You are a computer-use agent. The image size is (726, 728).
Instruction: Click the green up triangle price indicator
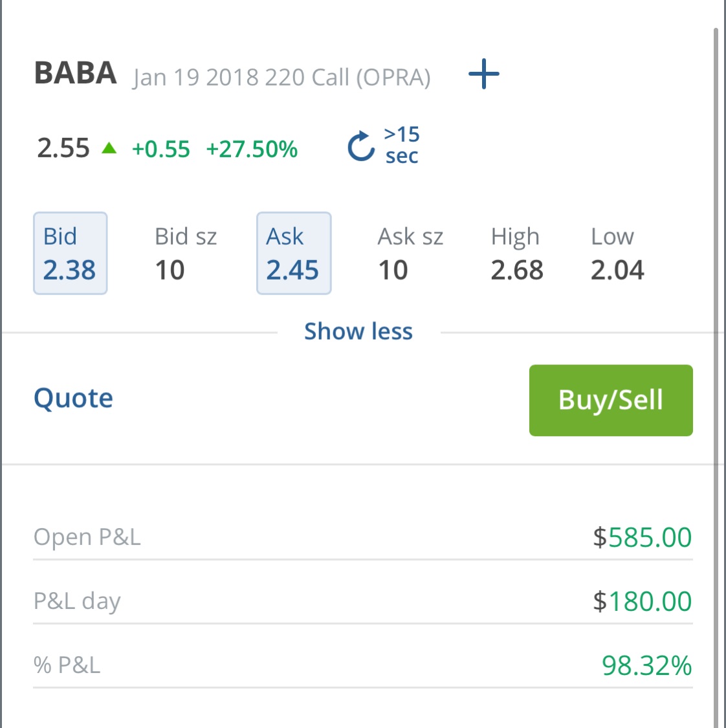tap(109, 148)
